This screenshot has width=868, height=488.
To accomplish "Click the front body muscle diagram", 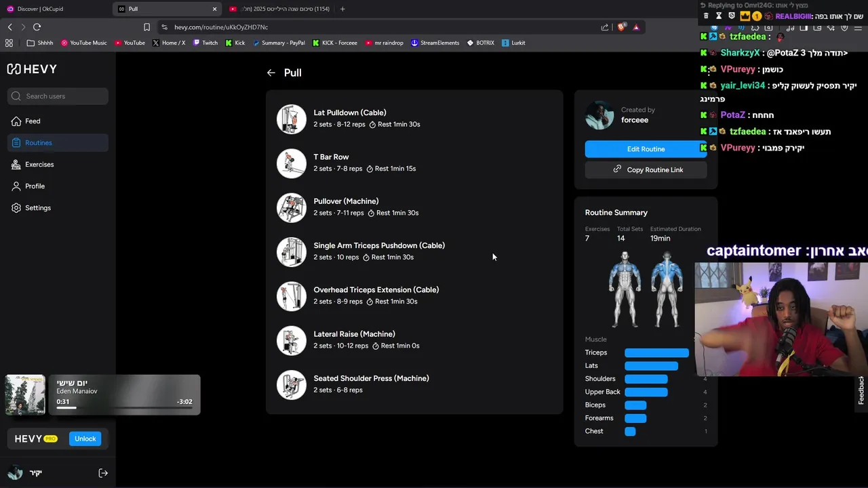I will [625, 289].
